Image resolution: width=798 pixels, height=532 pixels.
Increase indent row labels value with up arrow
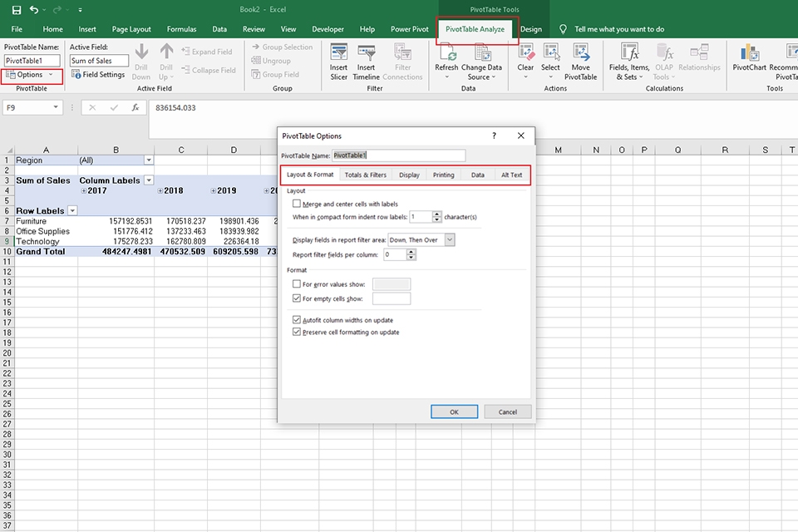click(x=437, y=212)
